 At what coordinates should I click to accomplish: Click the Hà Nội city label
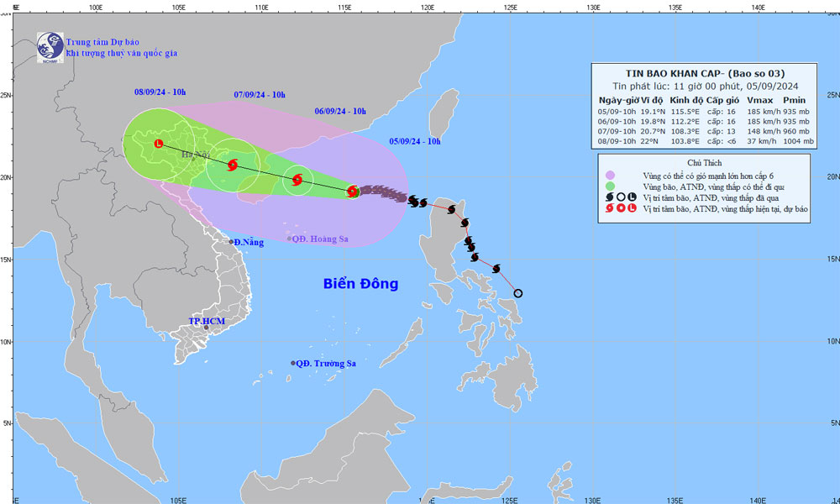(194, 155)
